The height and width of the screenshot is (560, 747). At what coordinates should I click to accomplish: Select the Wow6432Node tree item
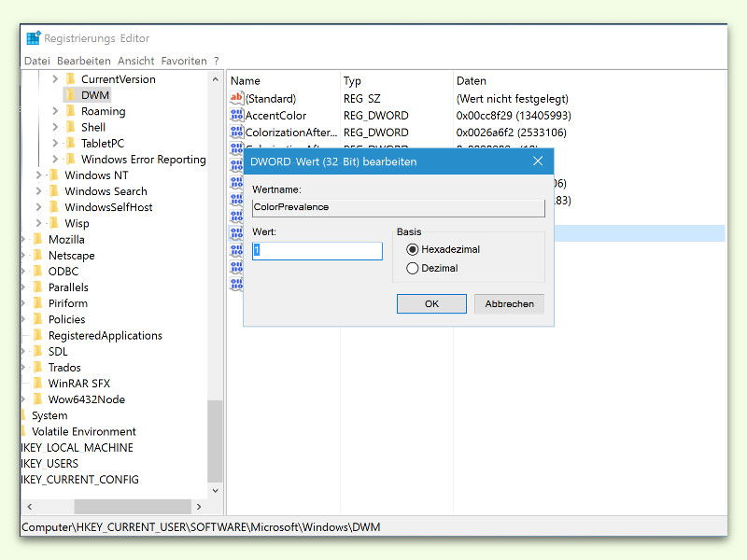point(87,399)
